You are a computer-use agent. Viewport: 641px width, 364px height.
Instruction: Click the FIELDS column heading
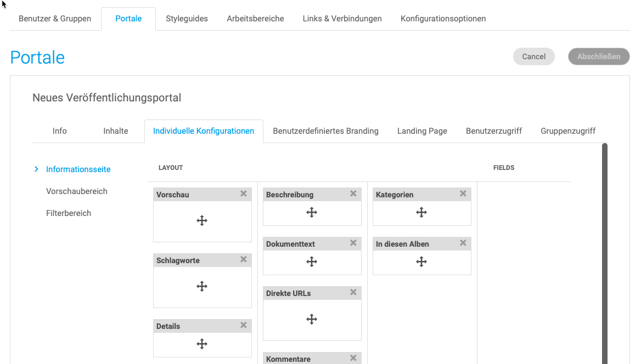[x=504, y=168]
